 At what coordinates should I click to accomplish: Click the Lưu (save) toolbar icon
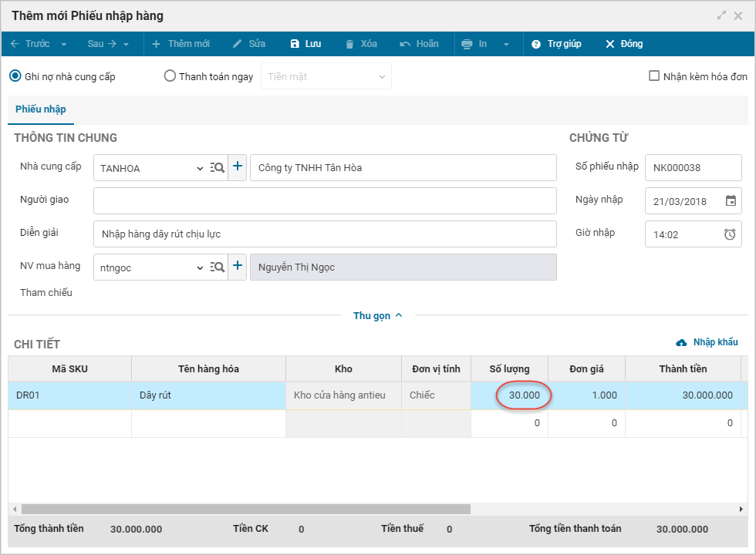pyautogui.click(x=295, y=44)
